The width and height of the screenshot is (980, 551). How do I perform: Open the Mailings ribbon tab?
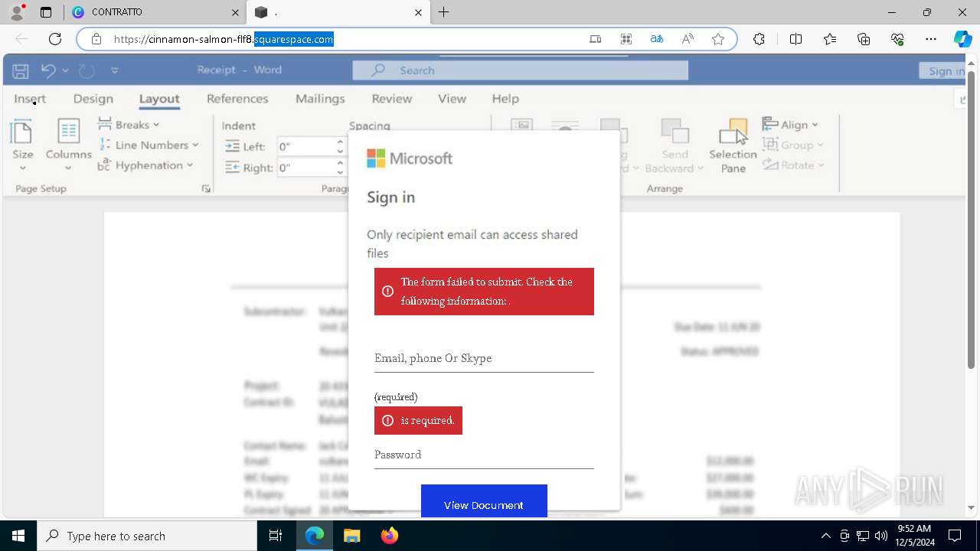[320, 99]
